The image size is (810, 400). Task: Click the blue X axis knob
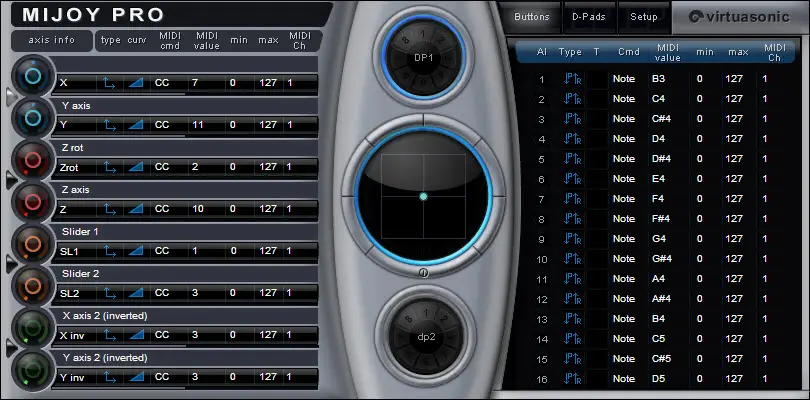click(33, 76)
